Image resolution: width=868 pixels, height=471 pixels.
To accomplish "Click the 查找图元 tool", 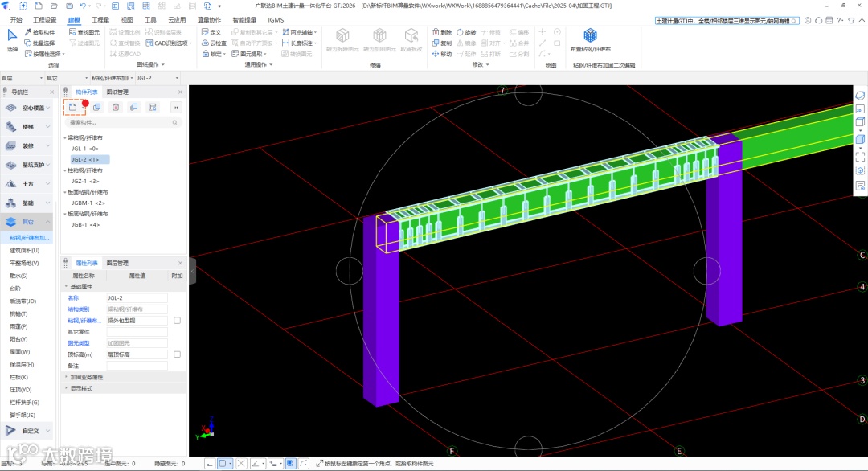I will (x=84, y=32).
